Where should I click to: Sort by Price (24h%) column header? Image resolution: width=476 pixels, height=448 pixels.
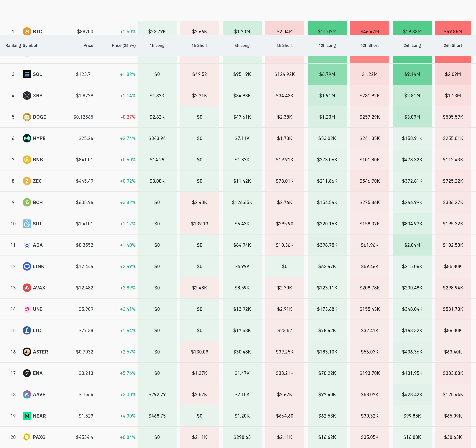(x=124, y=45)
